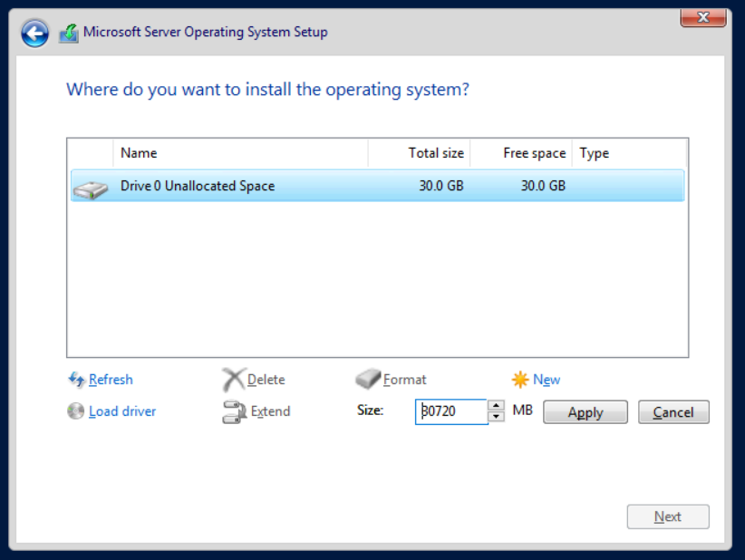Screen dimensions: 745x560
Task: Click the Load driver disc icon
Action: tap(75, 410)
